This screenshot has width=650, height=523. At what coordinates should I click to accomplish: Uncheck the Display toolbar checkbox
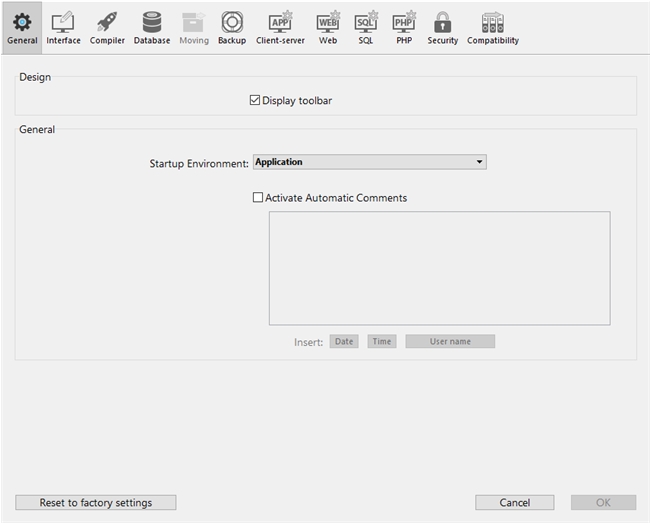click(255, 100)
